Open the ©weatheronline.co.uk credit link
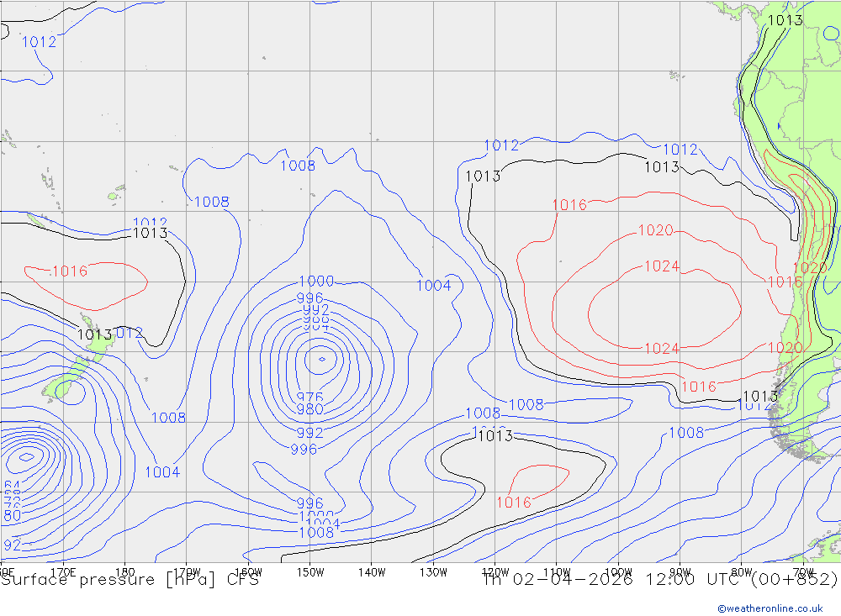841x616 pixels. 770,608
